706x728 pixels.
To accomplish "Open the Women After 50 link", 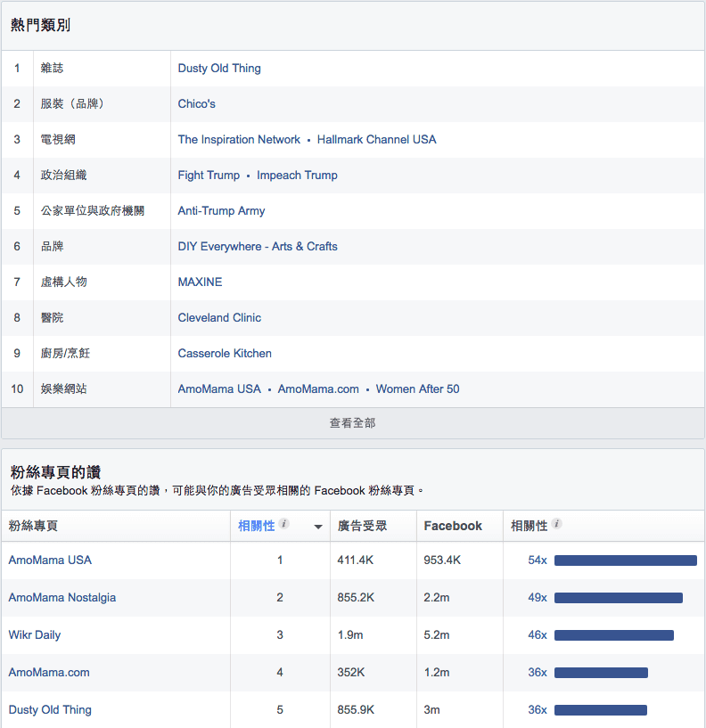I will click(x=417, y=389).
